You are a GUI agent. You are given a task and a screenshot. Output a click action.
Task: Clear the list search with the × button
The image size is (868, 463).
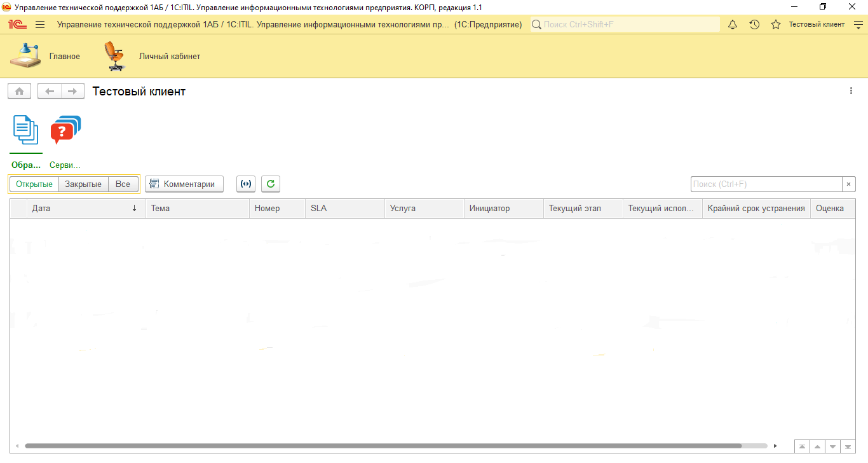(849, 184)
